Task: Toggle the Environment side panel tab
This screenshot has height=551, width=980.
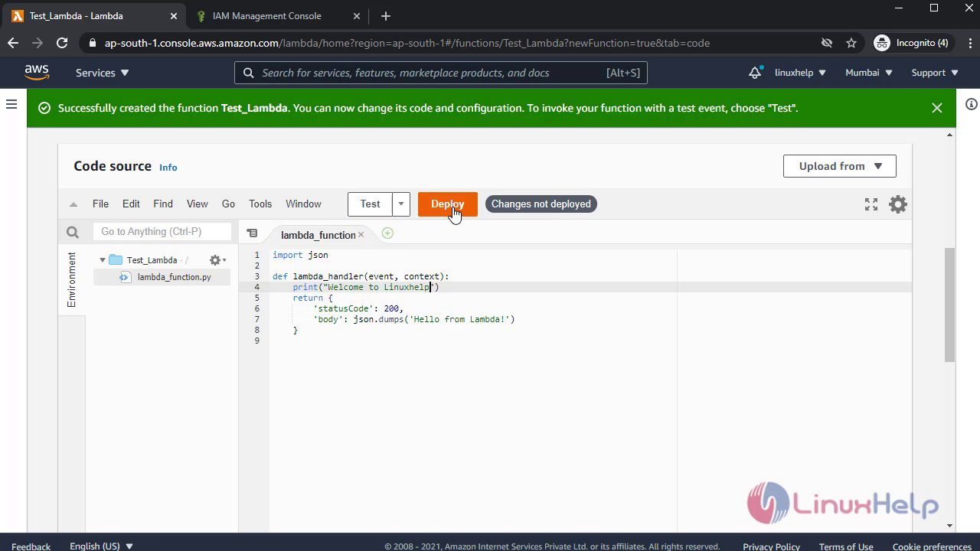Action: pyautogui.click(x=72, y=280)
